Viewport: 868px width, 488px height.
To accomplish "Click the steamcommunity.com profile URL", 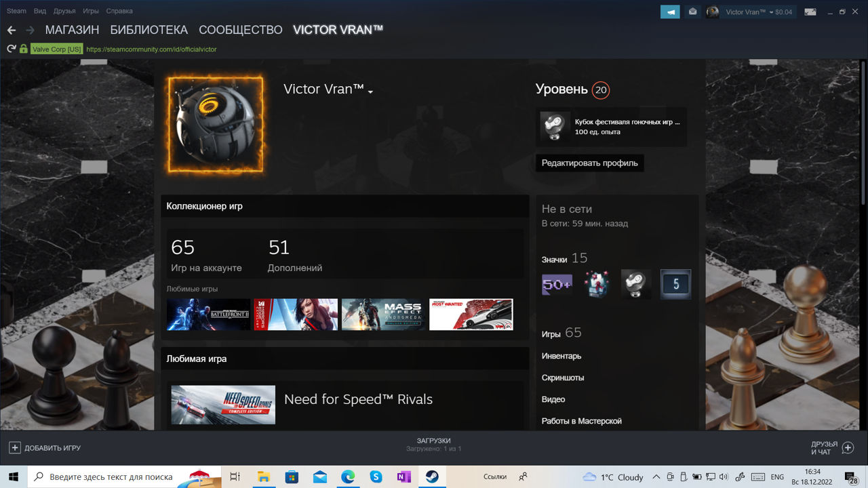I will coord(151,49).
